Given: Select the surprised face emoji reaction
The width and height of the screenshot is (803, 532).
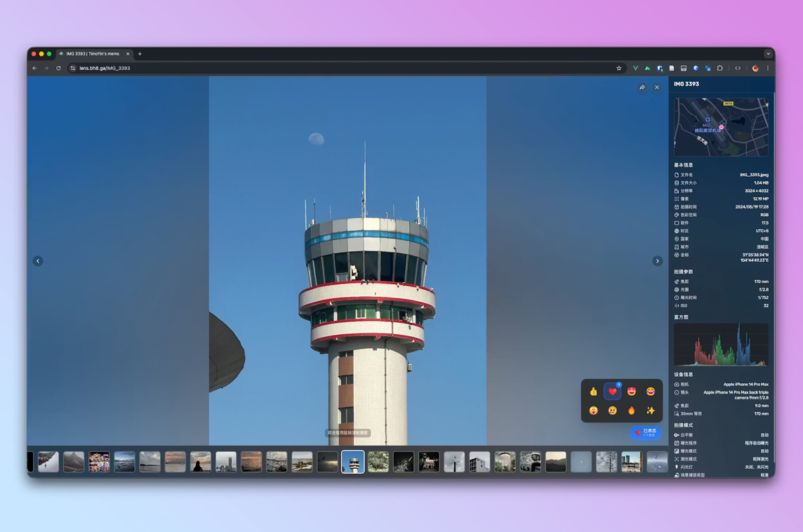Looking at the screenshot, I should pos(594,411).
